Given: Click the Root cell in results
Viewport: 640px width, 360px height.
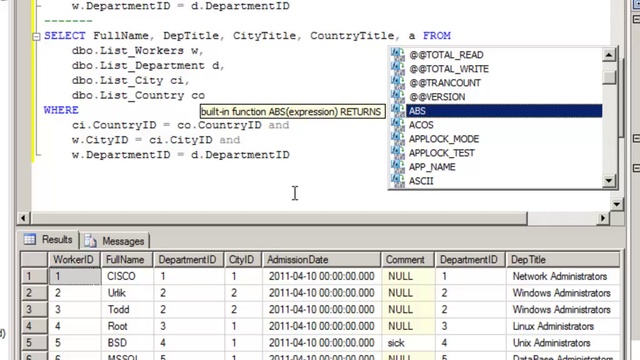Looking at the screenshot, I should tap(127, 326).
